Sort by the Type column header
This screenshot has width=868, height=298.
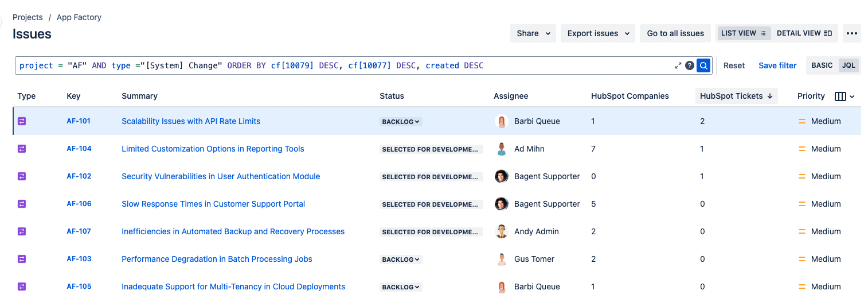(x=26, y=96)
